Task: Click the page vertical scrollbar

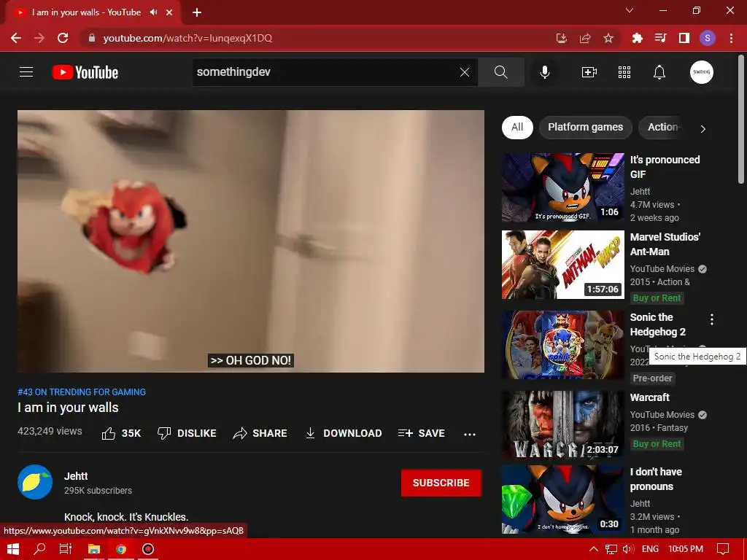Action: coord(741,119)
